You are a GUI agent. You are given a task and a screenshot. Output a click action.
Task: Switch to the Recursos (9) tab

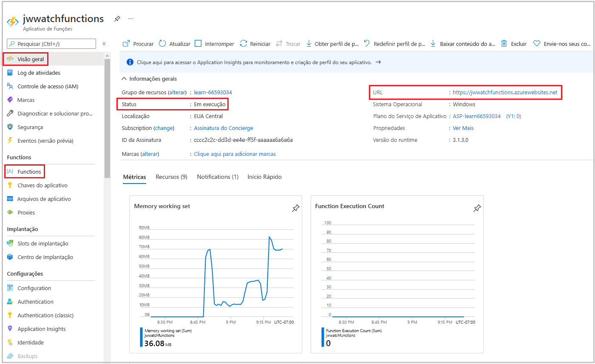(x=172, y=177)
